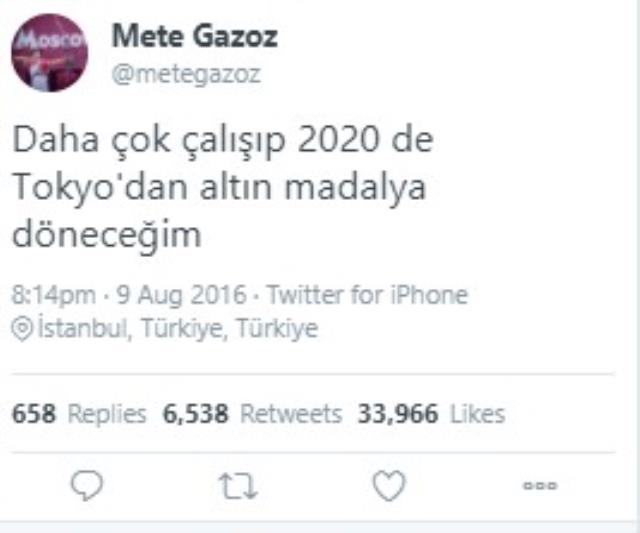Click the word Replies label
This screenshot has height=533, width=640.
[107, 414]
